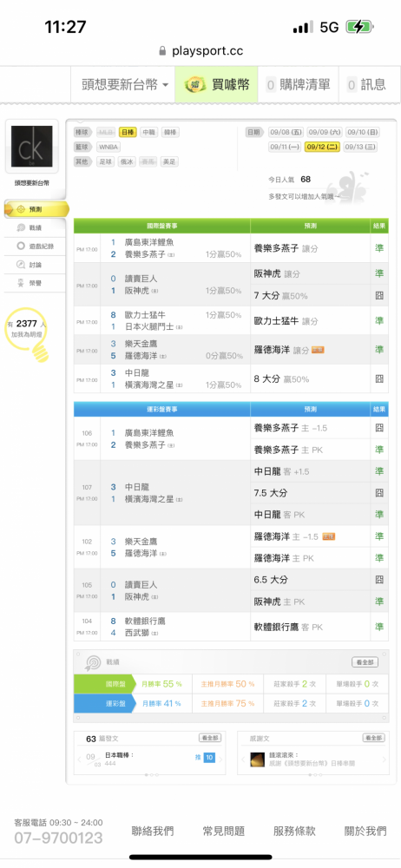401x868 pixels.
Task: Choose date 09/13 (三)
Action: [x=361, y=147]
